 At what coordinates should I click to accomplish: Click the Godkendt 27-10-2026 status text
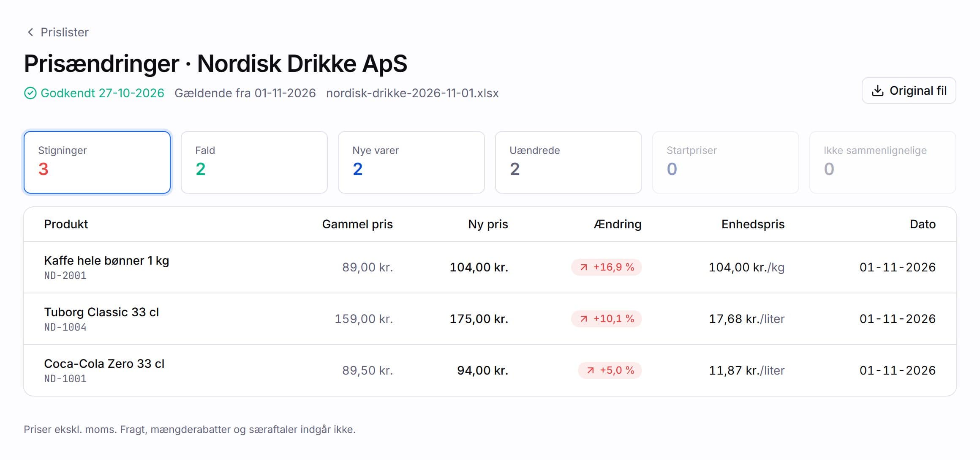coord(102,93)
